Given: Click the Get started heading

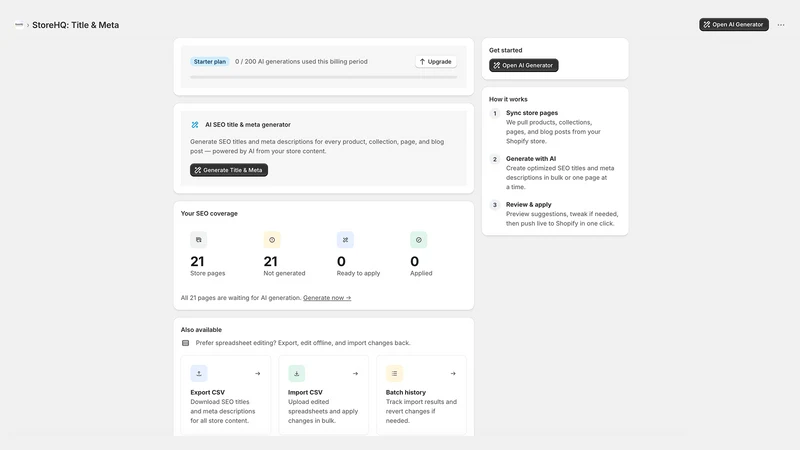Looking at the screenshot, I should [506, 51].
